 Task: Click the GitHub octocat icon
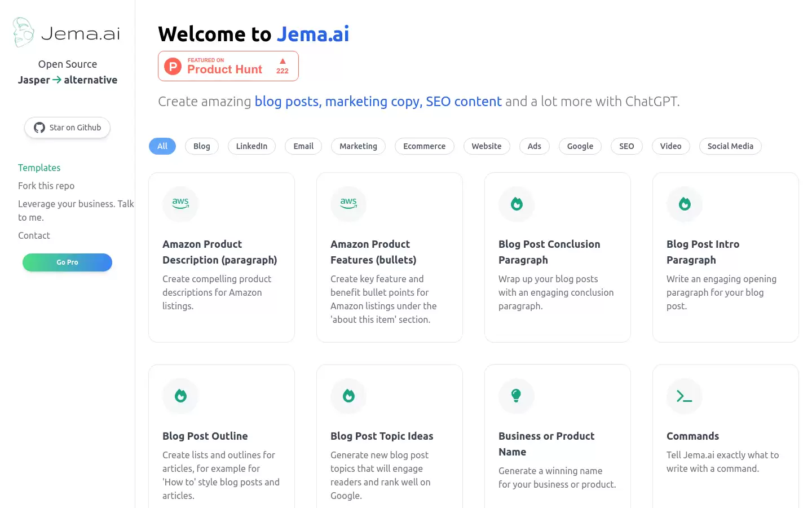(x=39, y=128)
